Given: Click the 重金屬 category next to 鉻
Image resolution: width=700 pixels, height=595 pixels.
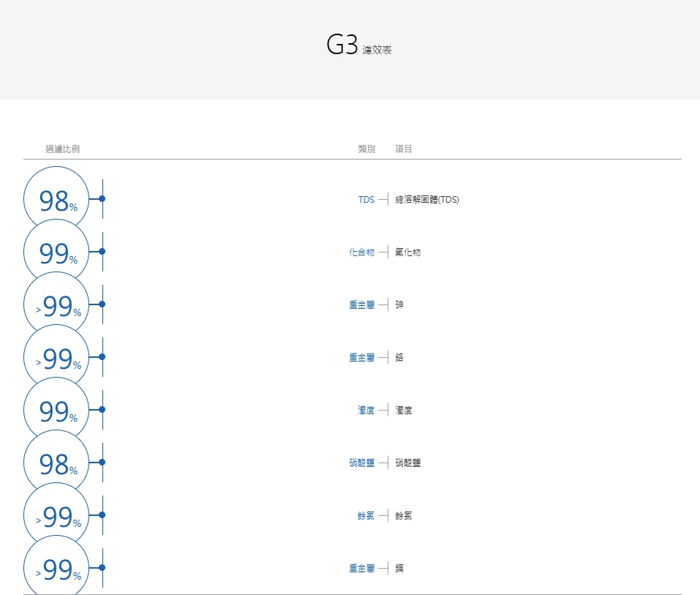Looking at the screenshot, I should (x=362, y=357).
